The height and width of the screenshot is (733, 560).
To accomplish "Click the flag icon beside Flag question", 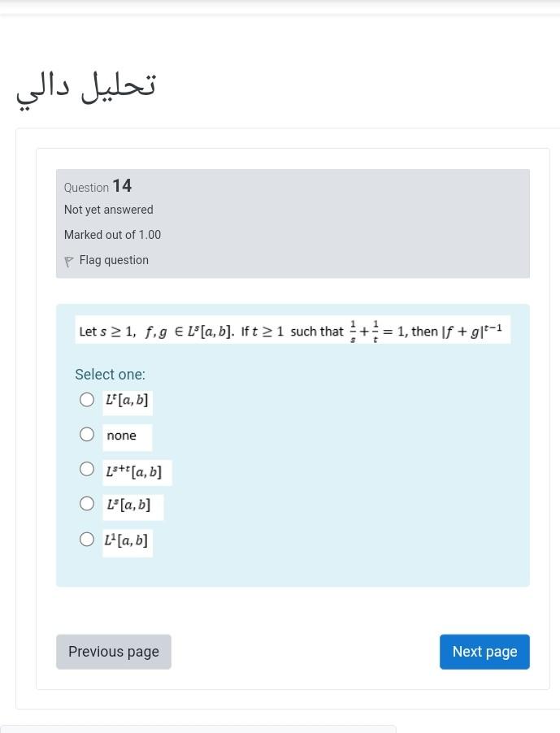I will point(69,262).
